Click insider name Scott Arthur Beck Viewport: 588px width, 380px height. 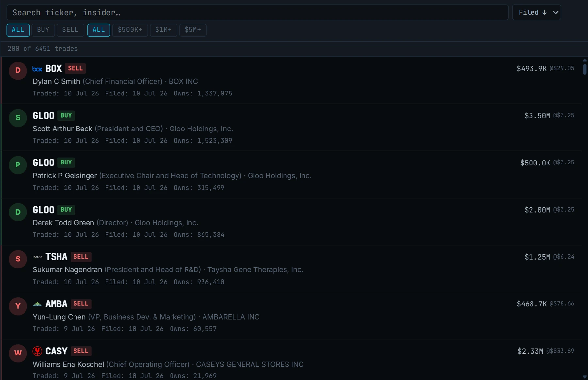[x=62, y=129]
